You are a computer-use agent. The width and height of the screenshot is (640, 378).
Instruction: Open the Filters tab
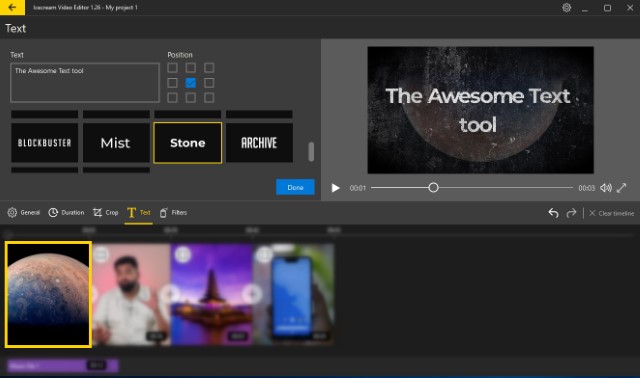pos(173,212)
